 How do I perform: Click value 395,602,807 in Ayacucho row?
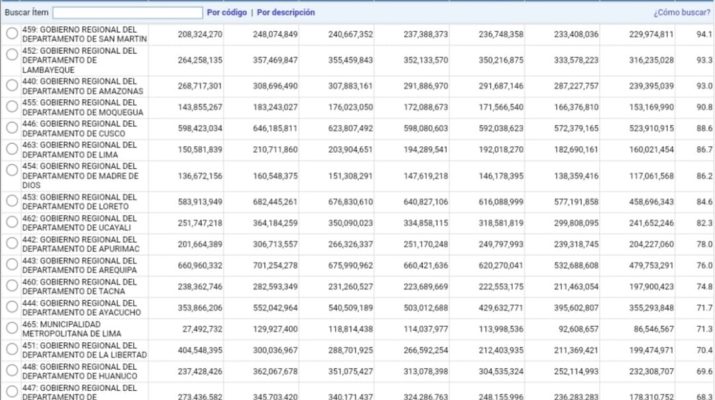click(576, 308)
